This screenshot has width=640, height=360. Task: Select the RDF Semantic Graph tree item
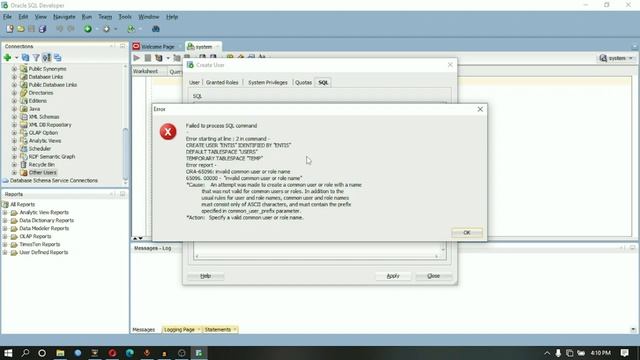[52, 157]
